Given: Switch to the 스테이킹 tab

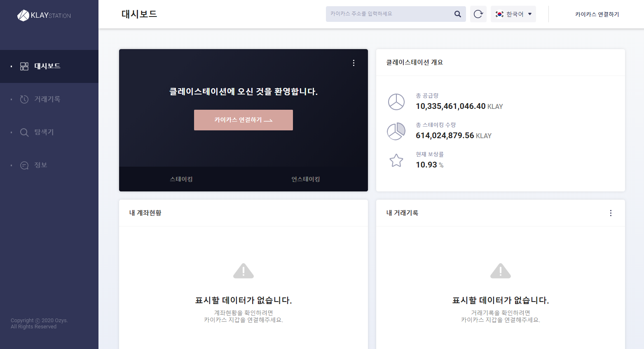Looking at the screenshot, I should pyautogui.click(x=181, y=179).
